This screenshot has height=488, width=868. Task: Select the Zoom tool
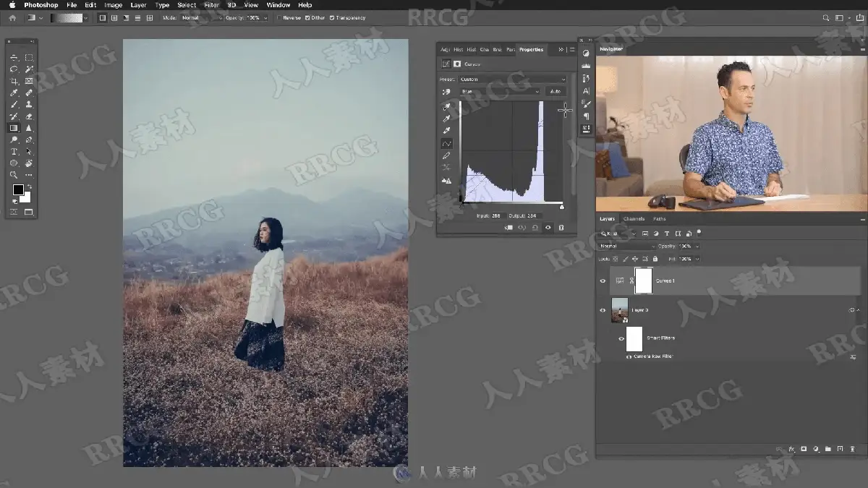[x=14, y=174]
